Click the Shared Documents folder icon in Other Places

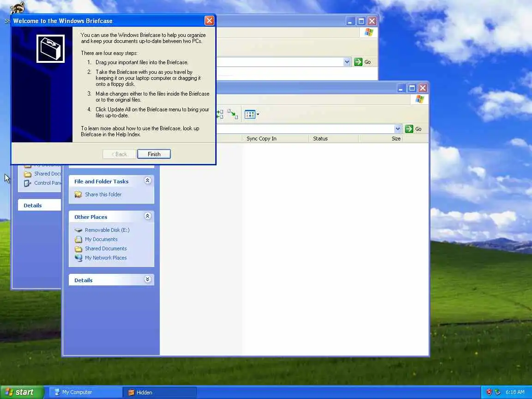coord(79,249)
